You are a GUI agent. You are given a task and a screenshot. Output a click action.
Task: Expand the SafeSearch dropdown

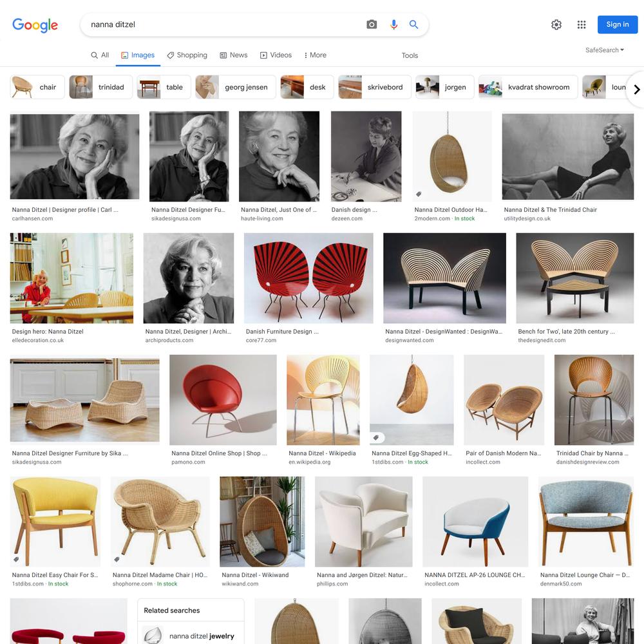tap(605, 50)
